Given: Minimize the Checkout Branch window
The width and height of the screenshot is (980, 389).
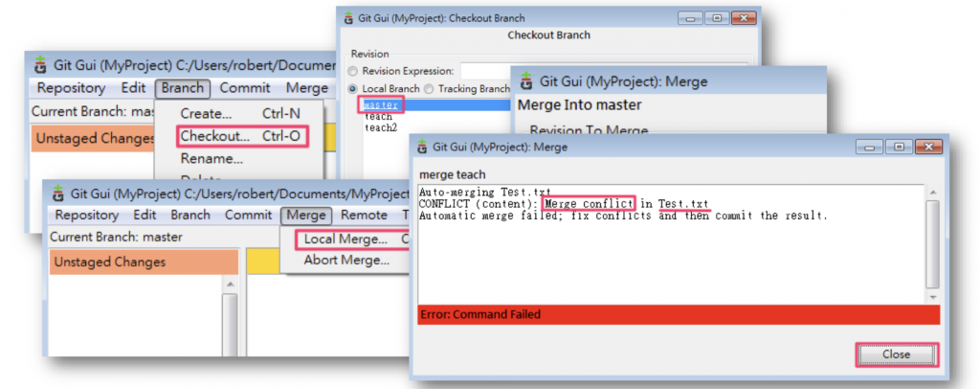Looking at the screenshot, I should pyautogui.click(x=690, y=19).
